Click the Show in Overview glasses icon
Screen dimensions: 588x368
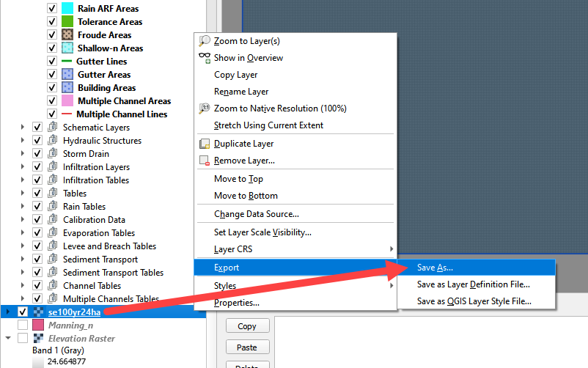[205, 58]
